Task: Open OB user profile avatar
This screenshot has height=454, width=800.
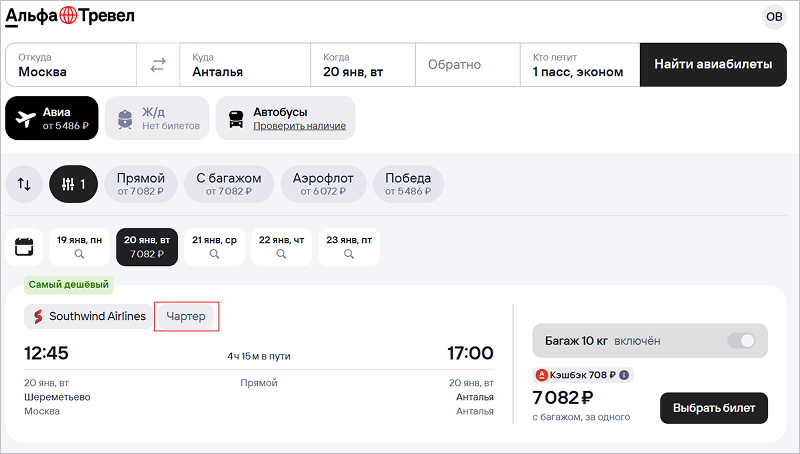Action: click(x=774, y=16)
